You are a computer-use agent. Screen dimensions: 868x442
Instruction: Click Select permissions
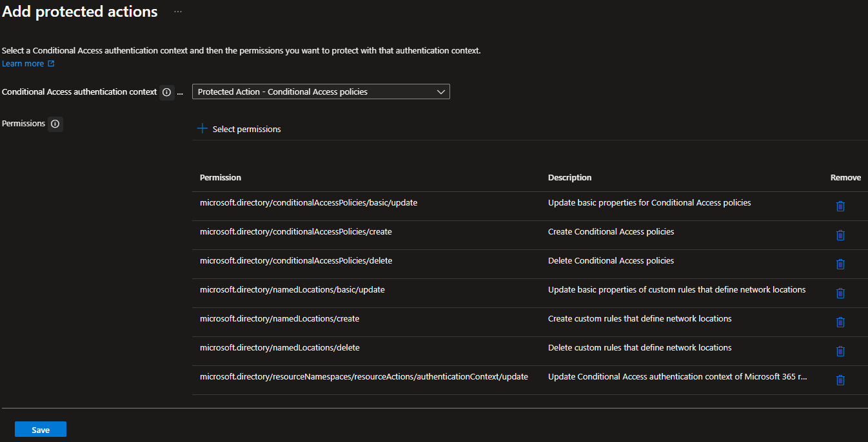[246, 130]
